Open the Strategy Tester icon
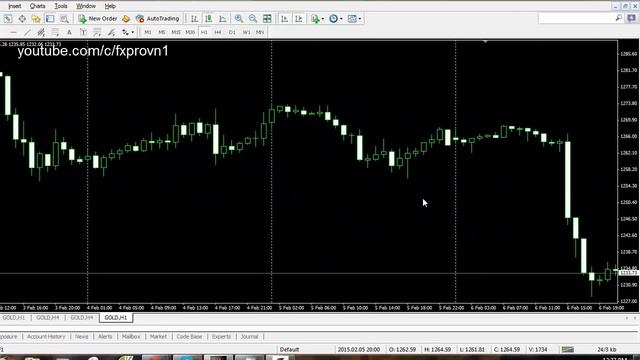This screenshot has width=640, height=360. pos(64,18)
